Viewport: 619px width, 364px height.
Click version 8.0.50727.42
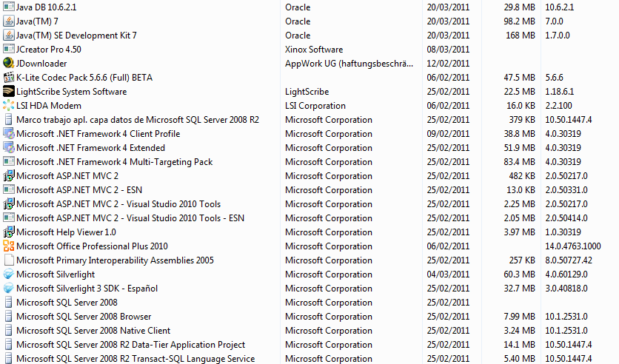point(569,260)
